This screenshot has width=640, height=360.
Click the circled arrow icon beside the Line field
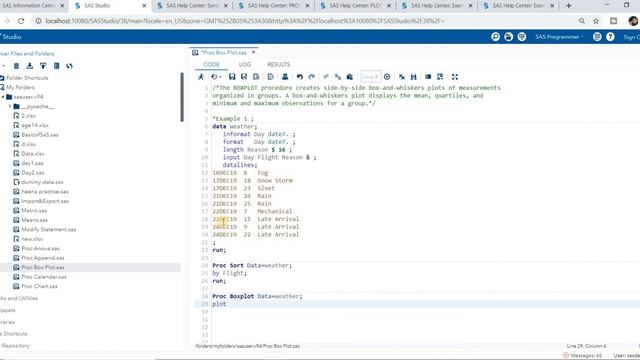[x=387, y=77]
